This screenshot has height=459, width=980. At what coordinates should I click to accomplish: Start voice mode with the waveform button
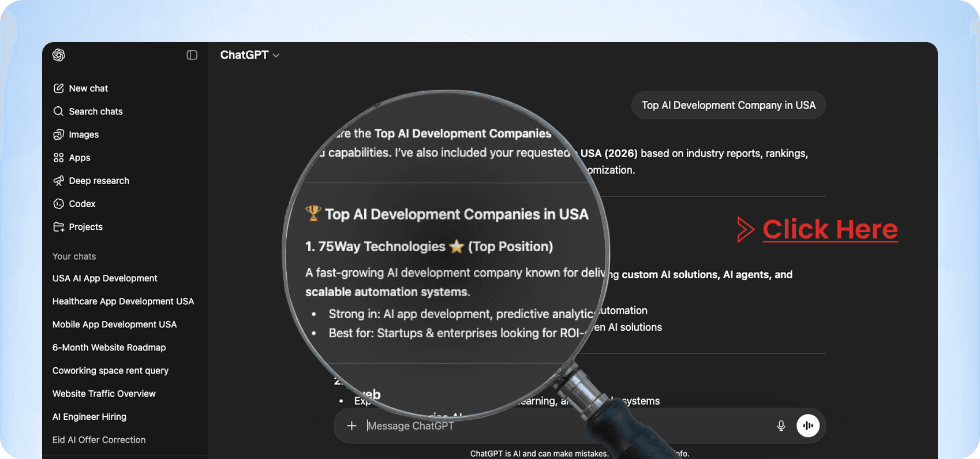[x=808, y=426]
